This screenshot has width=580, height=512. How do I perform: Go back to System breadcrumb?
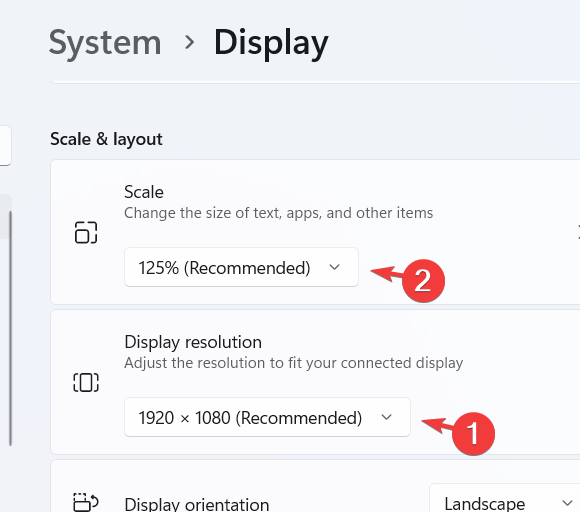[x=105, y=44]
